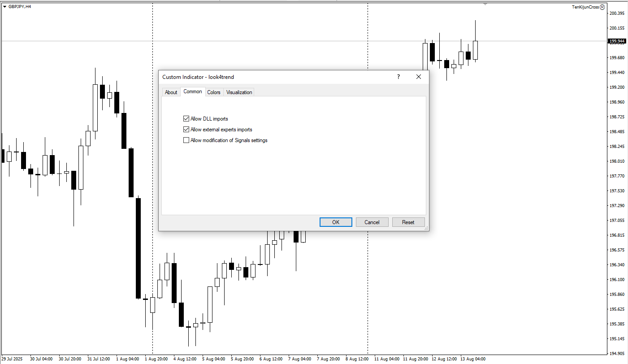Enable Allow modification of Signals settings
The height and width of the screenshot is (364, 628).
pos(186,140)
